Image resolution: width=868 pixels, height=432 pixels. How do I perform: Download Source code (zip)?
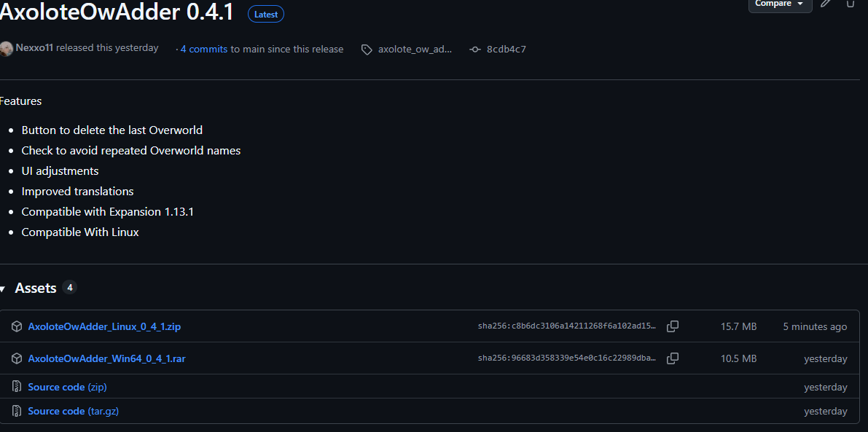(x=67, y=387)
